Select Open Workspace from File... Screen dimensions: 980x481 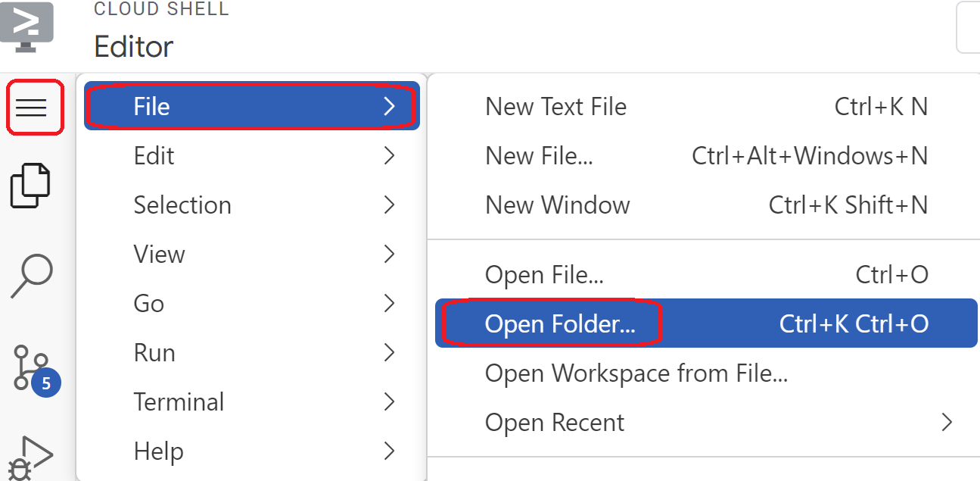(x=636, y=373)
